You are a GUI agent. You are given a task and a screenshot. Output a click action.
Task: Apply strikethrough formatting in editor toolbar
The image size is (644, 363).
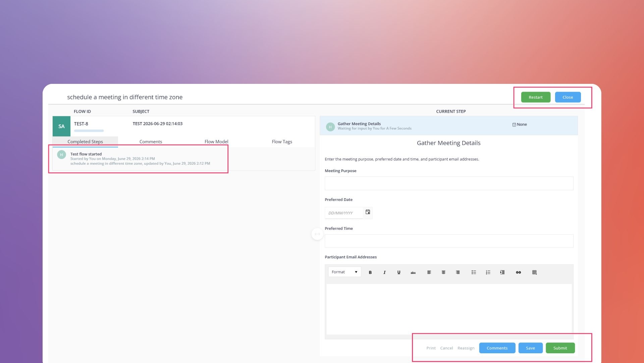click(x=413, y=272)
